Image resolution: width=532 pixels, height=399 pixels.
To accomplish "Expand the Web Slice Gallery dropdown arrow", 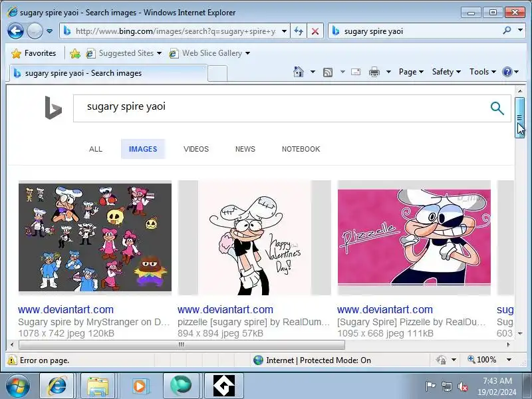I will (x=247, y=53).
